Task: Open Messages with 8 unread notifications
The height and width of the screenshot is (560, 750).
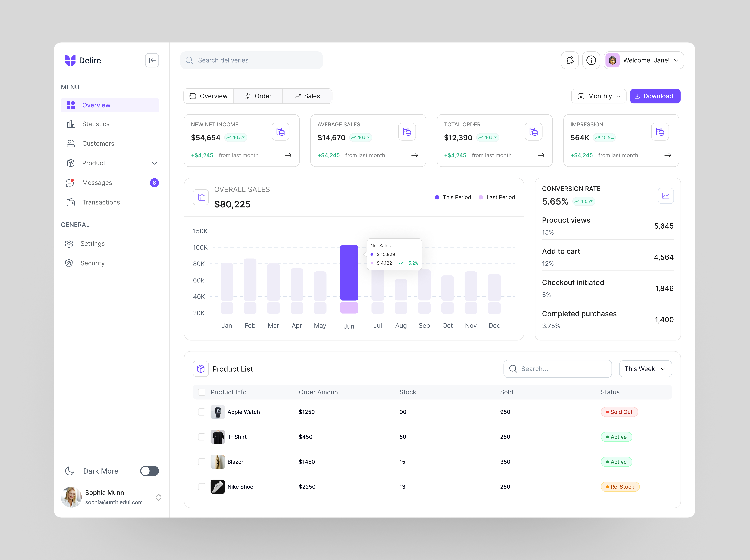Action: pyautogui.click(x=97, y=183)
